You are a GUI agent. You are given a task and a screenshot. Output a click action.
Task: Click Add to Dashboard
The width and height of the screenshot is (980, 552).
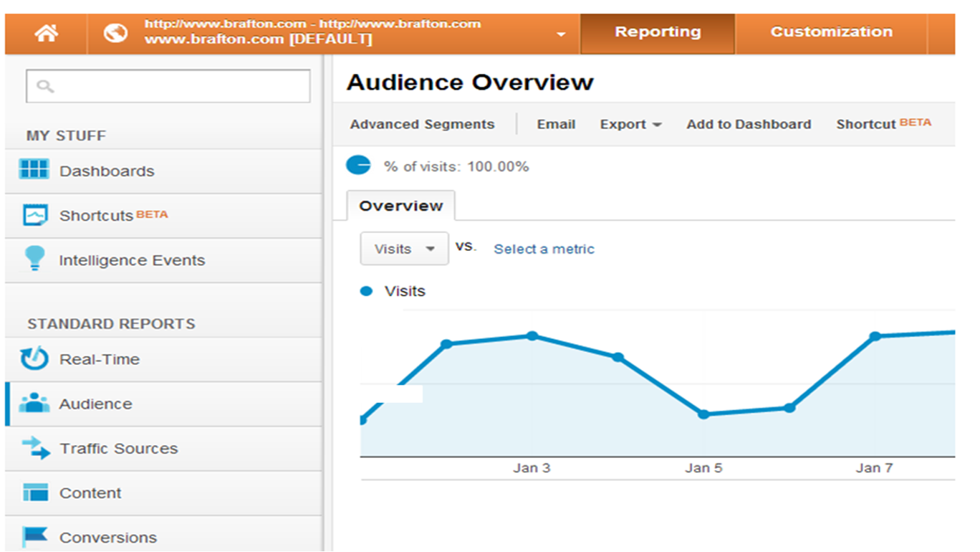(x=749, y=125)
